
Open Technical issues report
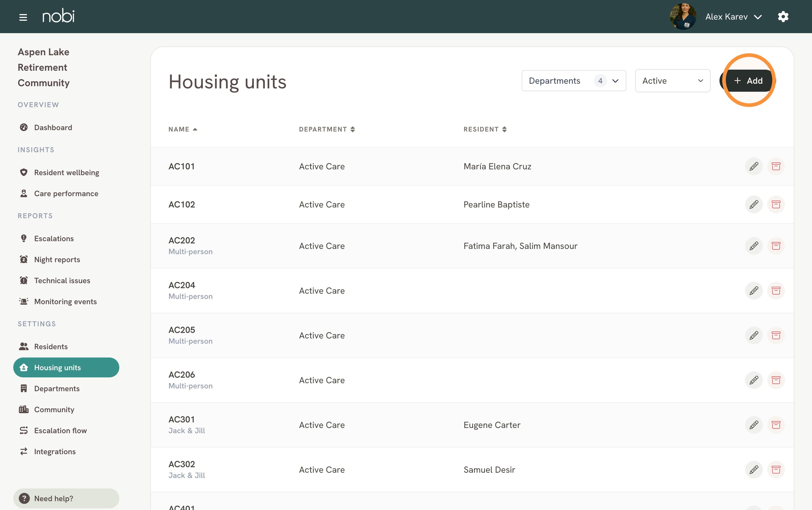pos(66,280)
